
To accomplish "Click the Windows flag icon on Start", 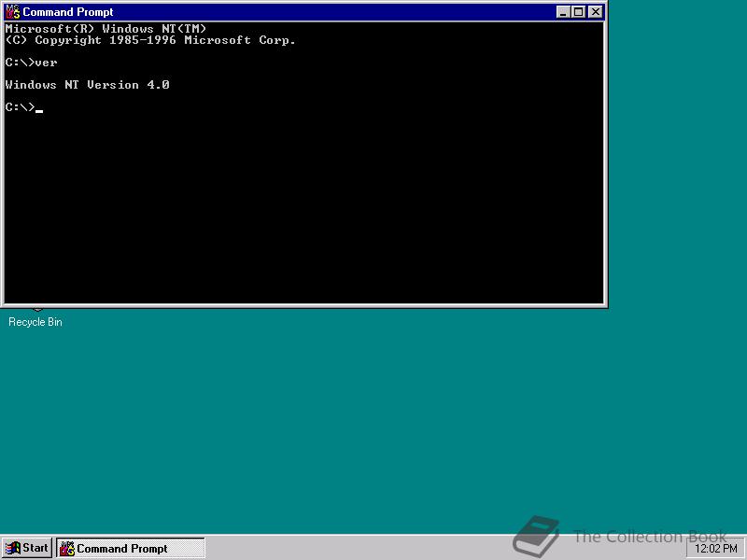I will point(13,549).
